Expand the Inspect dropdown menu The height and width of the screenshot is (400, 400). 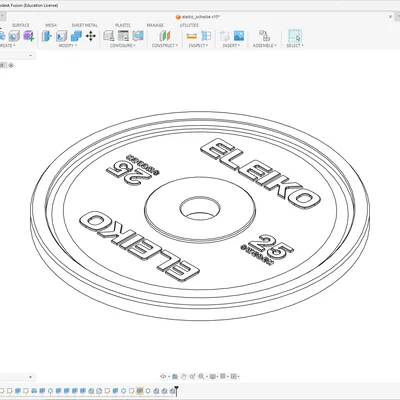(x=198, y=45)
